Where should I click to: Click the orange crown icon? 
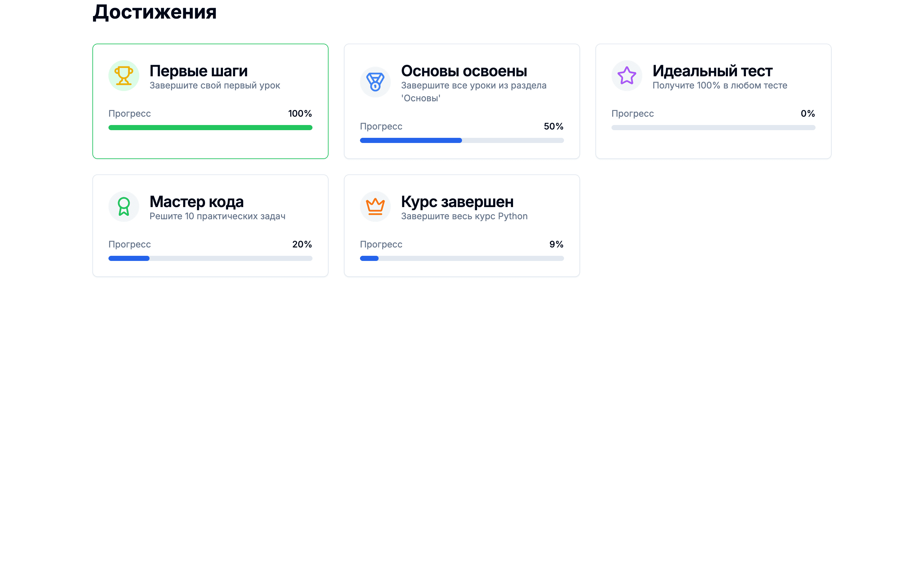(x=375, y=206)
